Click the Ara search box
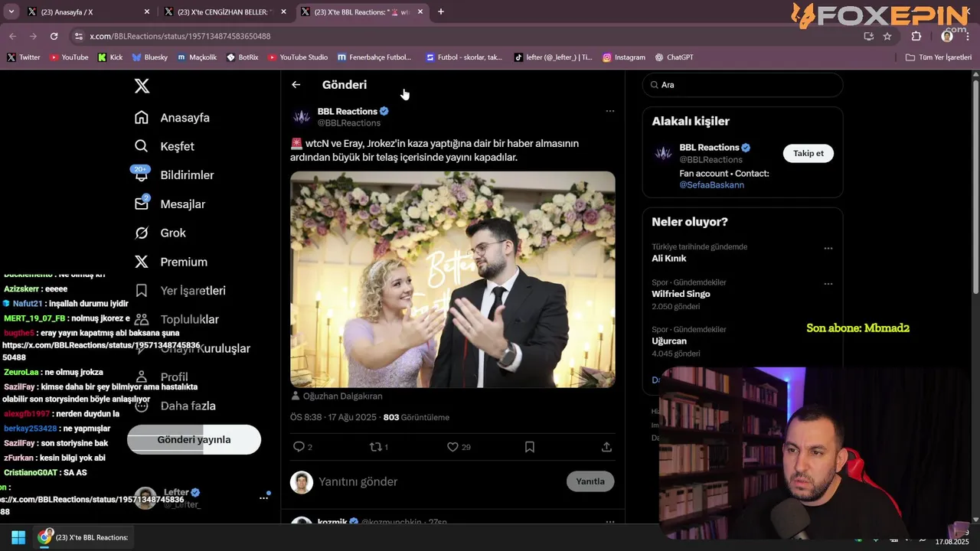980x551 pixels. coord(743,85)
